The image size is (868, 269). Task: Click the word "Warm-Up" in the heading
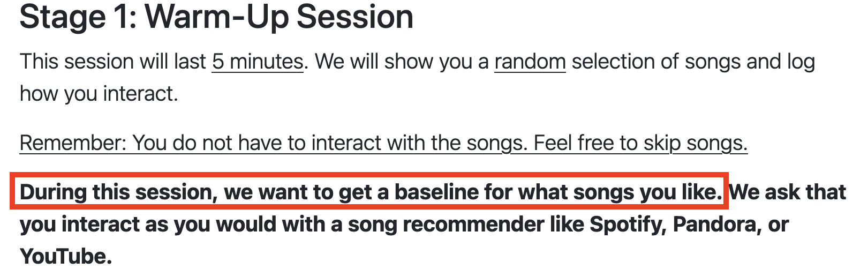click(218, 17)
